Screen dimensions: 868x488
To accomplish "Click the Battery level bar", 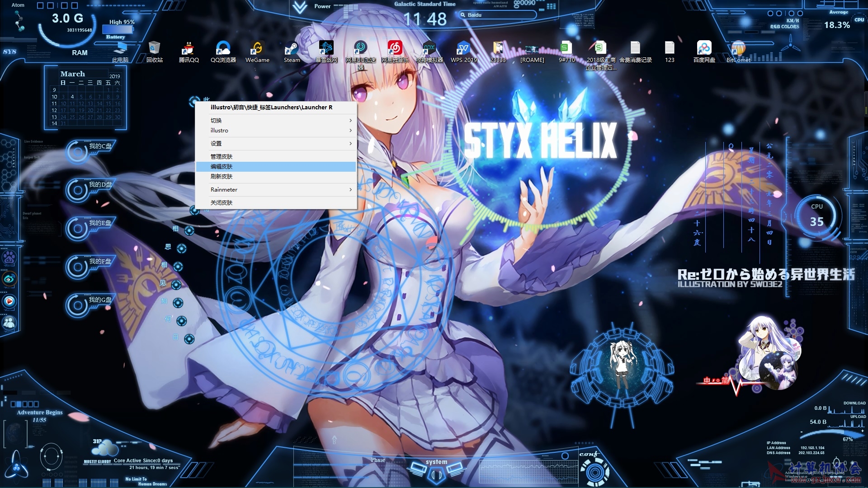I will coord(118,29).
